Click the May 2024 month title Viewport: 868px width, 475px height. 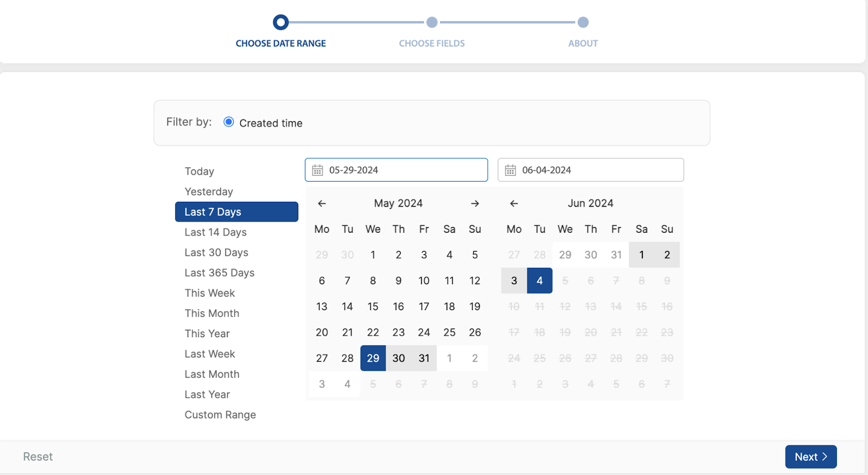398,203
